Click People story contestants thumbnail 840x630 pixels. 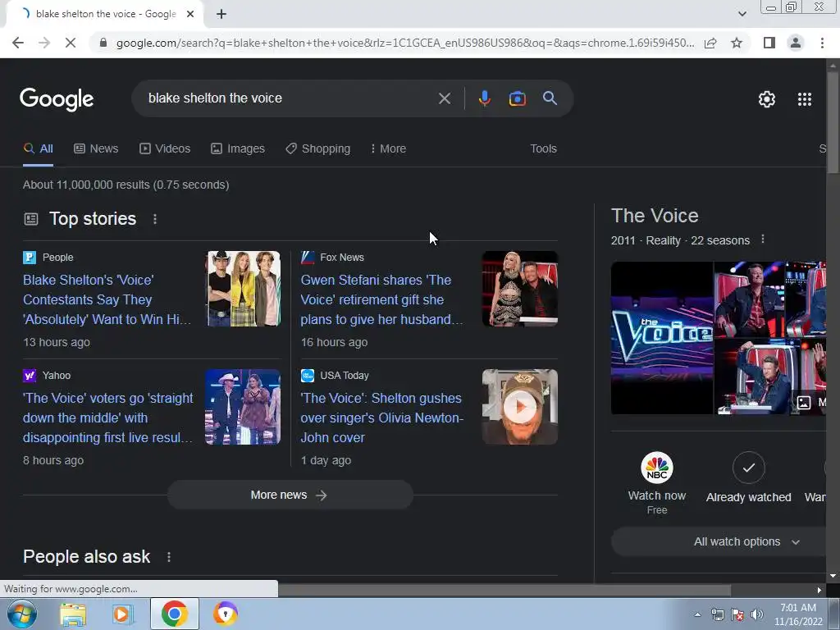(244, 289)
